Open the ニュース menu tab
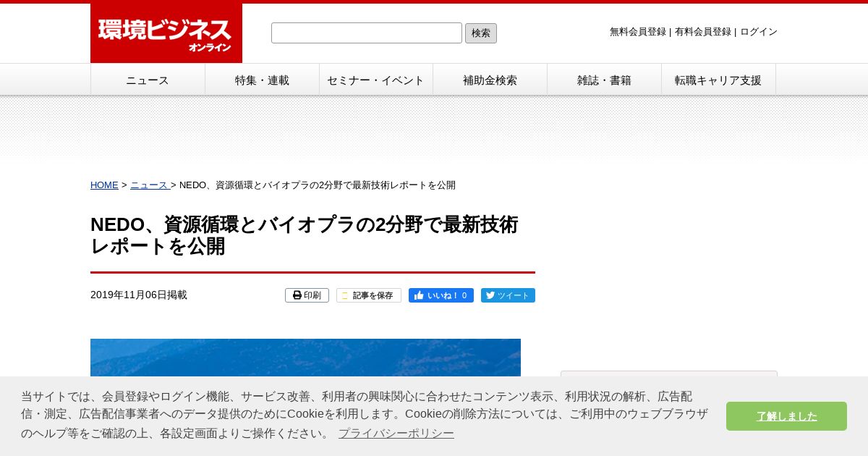This screenshot has height=456, width=868. [148, 80]
